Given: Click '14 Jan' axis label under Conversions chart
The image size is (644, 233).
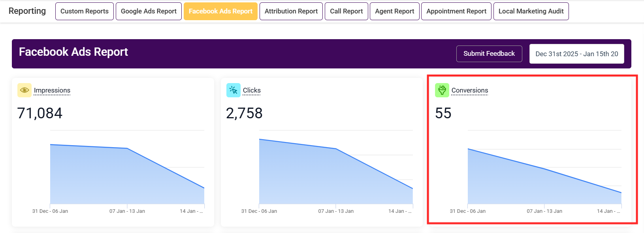Looking at the screenshot, I should click(608, 211).
